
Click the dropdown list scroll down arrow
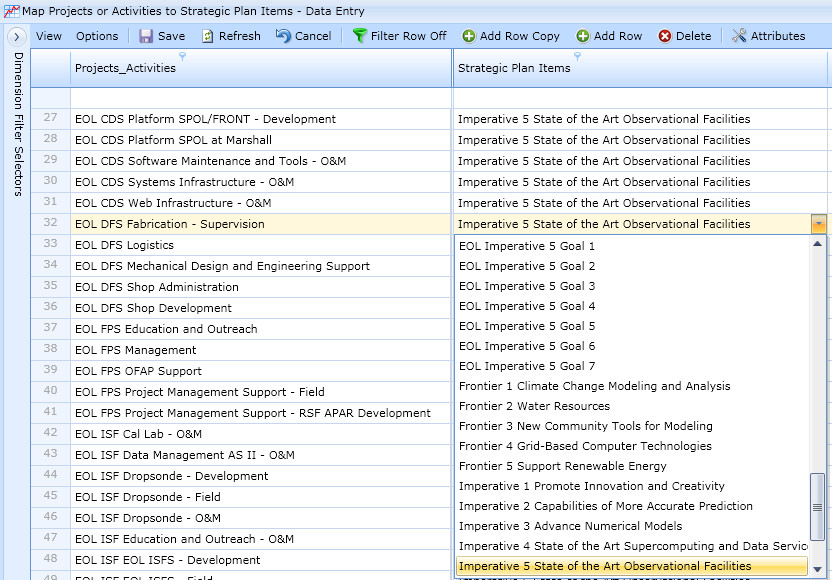(x=817, y=569)
